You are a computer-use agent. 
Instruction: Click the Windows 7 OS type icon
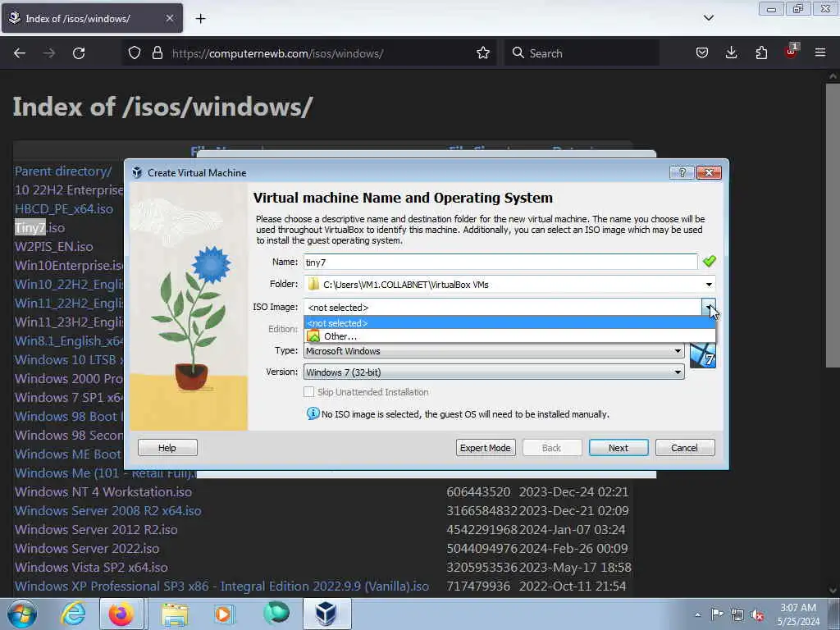[703, 356]
